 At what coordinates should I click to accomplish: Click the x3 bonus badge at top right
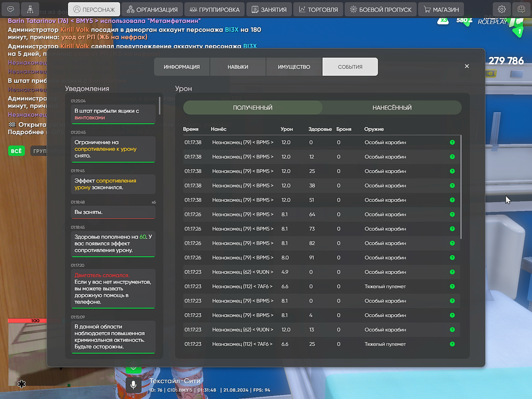pyautogui.click(x=442, y=20)
